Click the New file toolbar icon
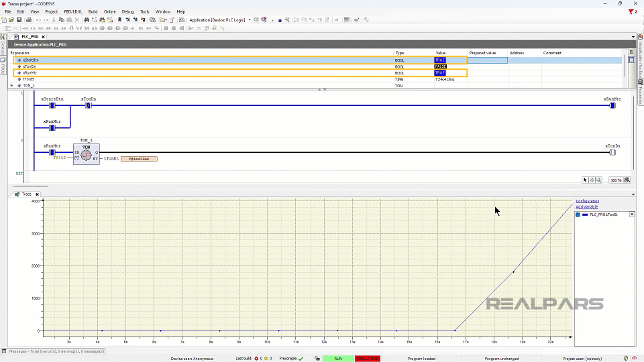 coord(4,19)
